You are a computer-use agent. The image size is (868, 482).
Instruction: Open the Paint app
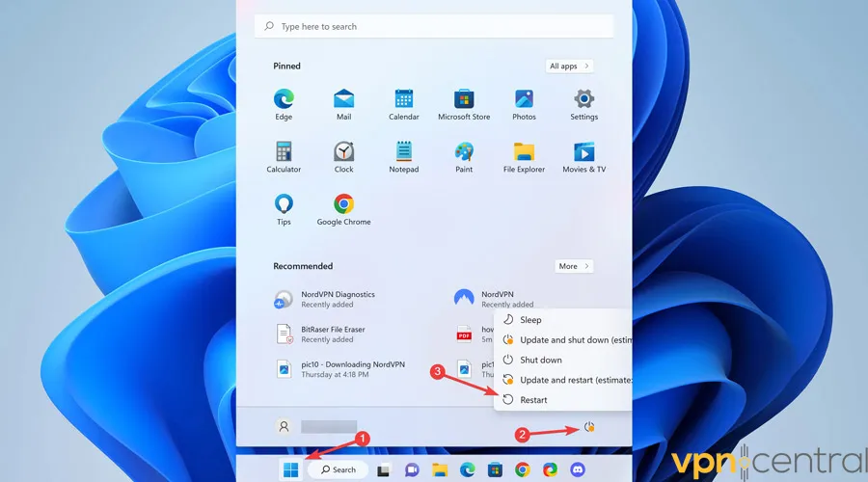[464, 157]
